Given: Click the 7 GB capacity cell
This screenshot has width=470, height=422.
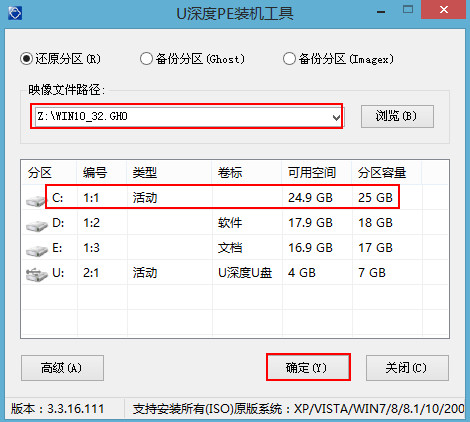Looking at the screenshot, I should pyautogui.click(x=372, y=273).
